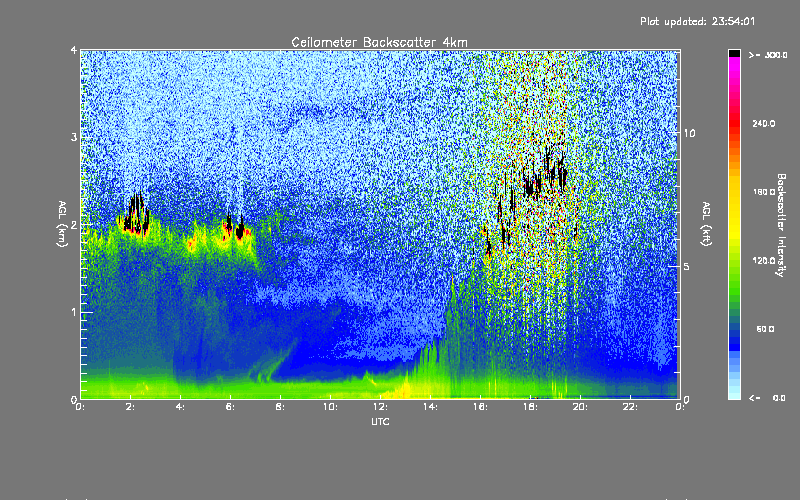This screenshot has height=500, width=800.
Task: Click the '18:' tick on the UTC axis
Action: [530, 407]
